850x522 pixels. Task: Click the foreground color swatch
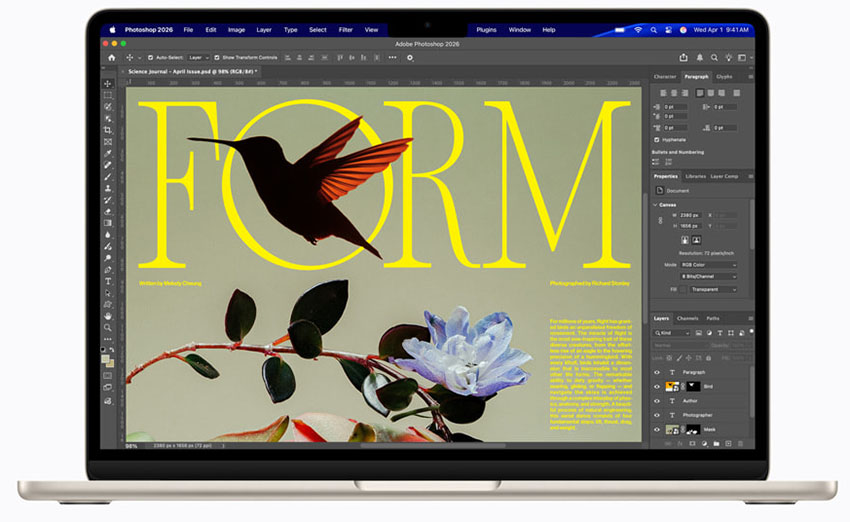point(106,352)
